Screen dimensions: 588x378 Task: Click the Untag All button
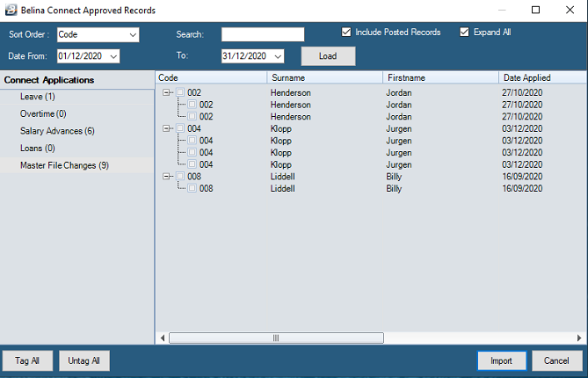tap(84, 360)
